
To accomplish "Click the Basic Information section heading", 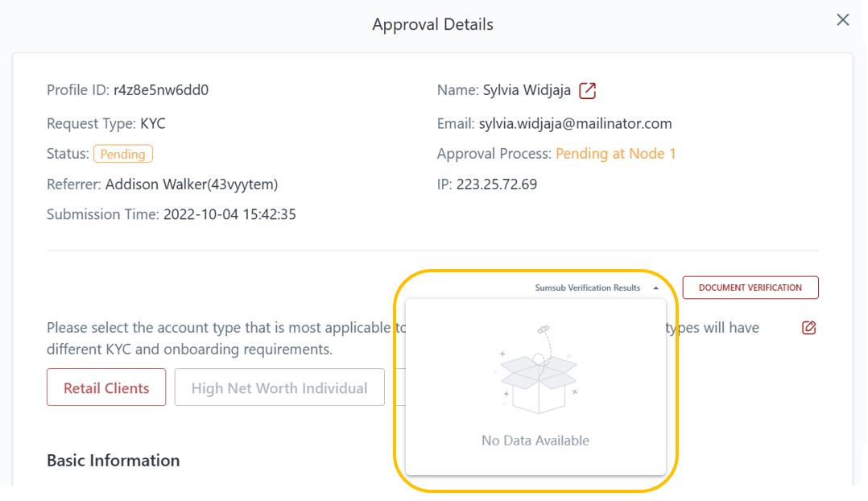I will (x=114, y=461).
